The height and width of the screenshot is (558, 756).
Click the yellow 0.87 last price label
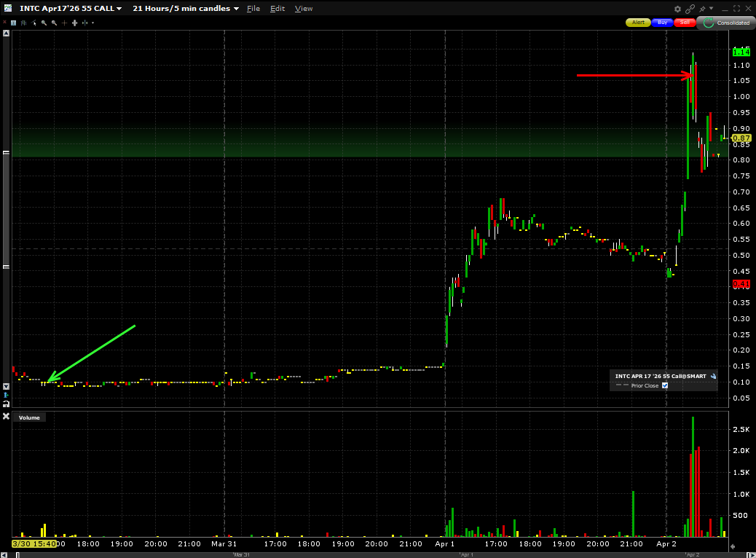coord(741,138)
